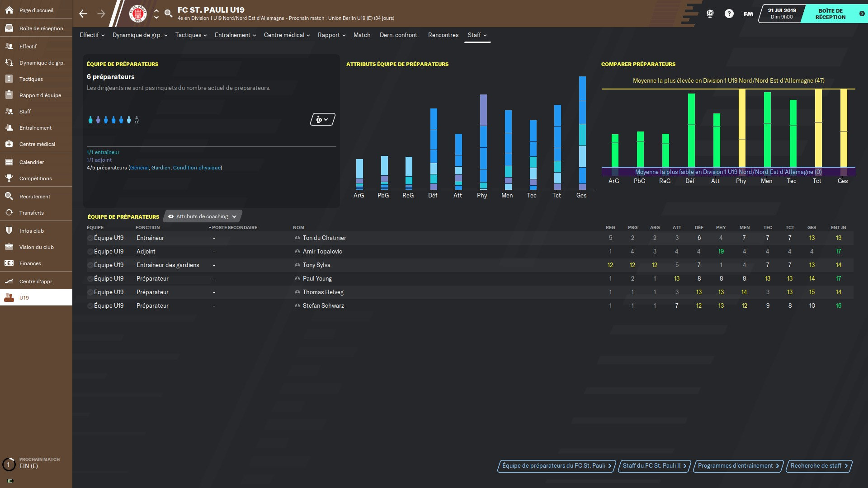Switch to the Match tab
The width and height of the screenshot is (868, 488).
click(362, 35)
